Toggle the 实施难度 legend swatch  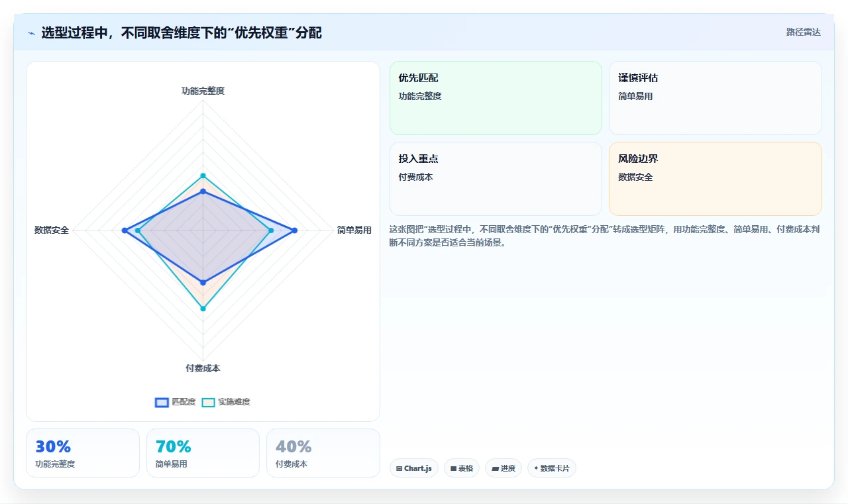coord(208,402)
